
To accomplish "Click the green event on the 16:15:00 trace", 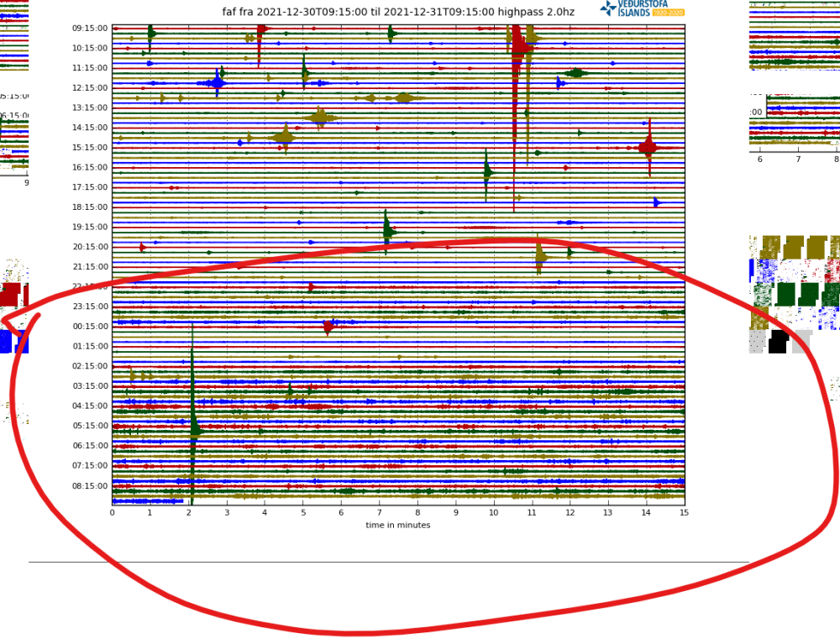I will (486, 173).
